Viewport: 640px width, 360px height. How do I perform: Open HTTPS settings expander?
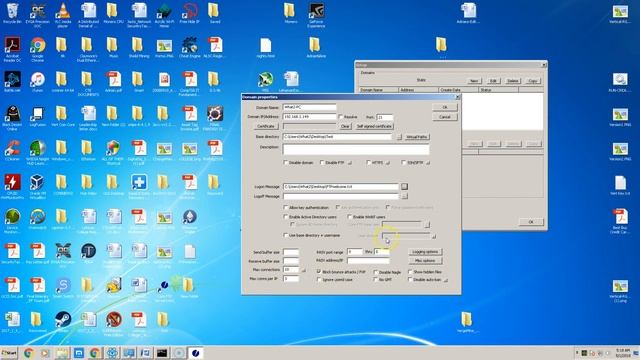tap(388, 163)
